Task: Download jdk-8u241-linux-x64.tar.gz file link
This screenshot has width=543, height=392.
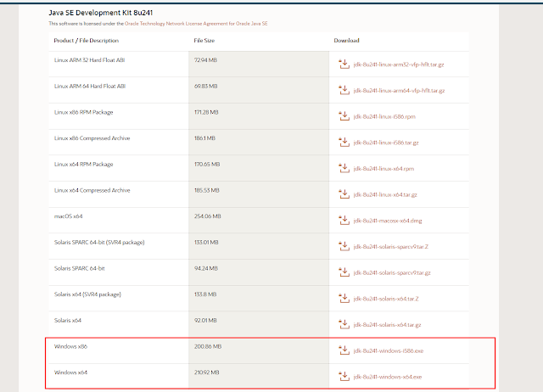Action: [385, 194]
